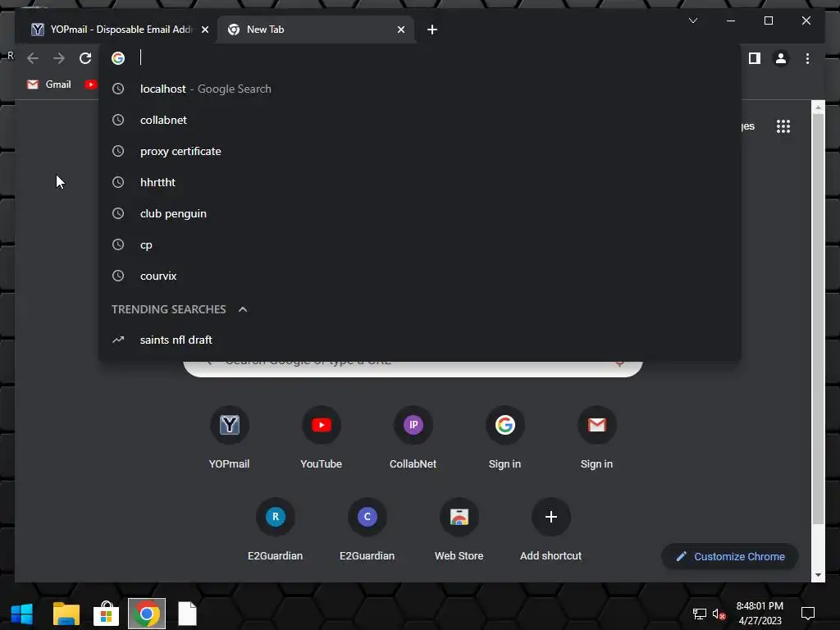
Task: Click the page vertical scrollbar
Action: pos(818,319)
